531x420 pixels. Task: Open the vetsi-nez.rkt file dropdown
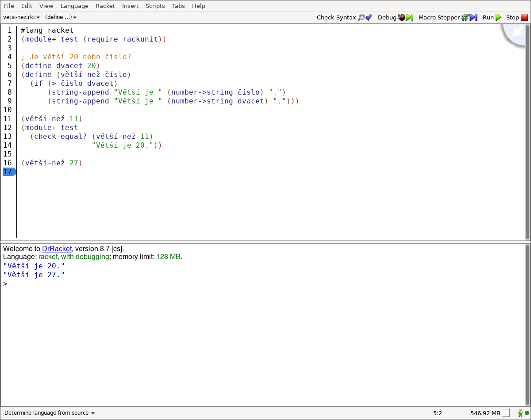21,17
